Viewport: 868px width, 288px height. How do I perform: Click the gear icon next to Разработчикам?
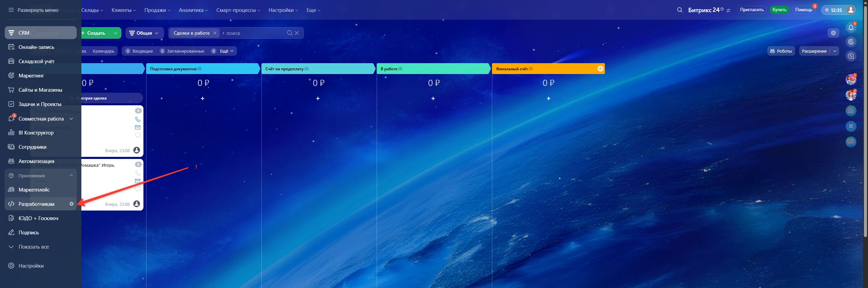(72, 204)
